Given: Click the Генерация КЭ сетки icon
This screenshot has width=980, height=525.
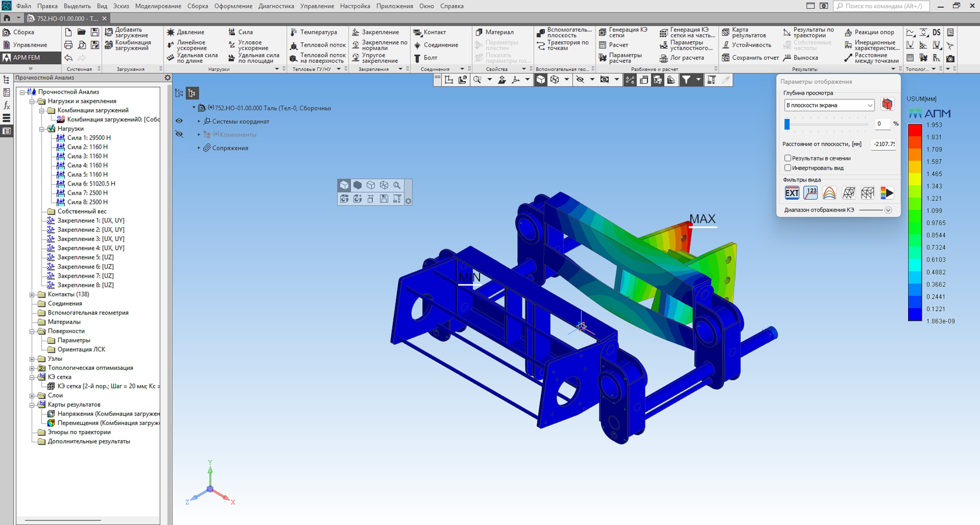Looking at the screenshot, I should coord(603,32).
